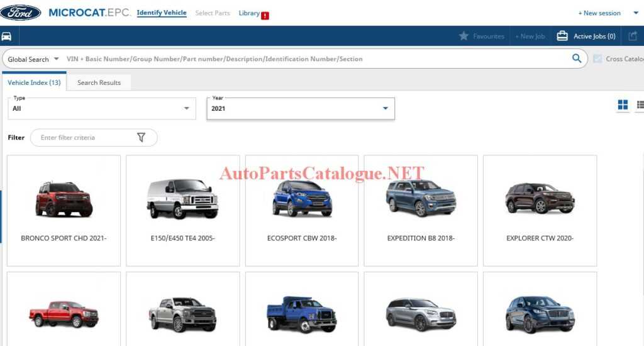The height and width of the screenshot is (346, 644).
Task: Click the share icon in the blue toolbar
Action: click(633, 36)
